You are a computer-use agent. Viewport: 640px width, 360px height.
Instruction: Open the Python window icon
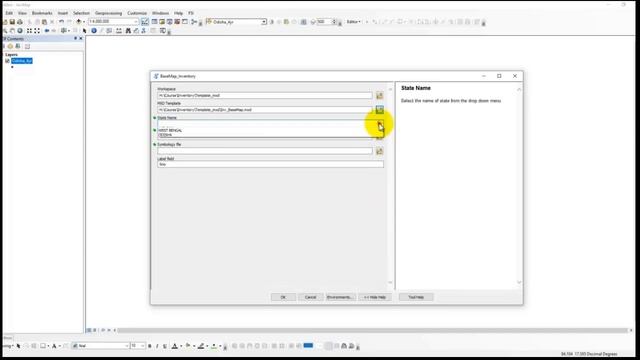click(x=185, y=22)
